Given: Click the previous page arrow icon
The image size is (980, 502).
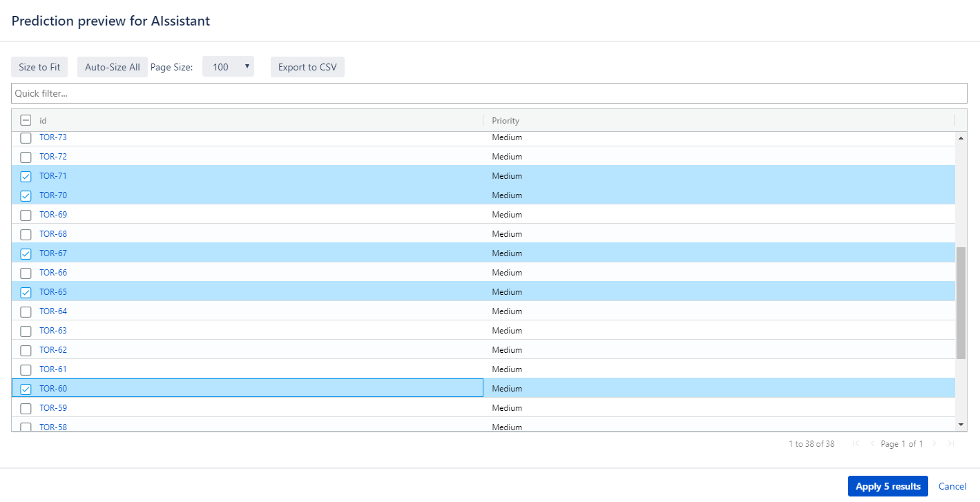Looking at the screenshot, I should [x=872, y=444].
